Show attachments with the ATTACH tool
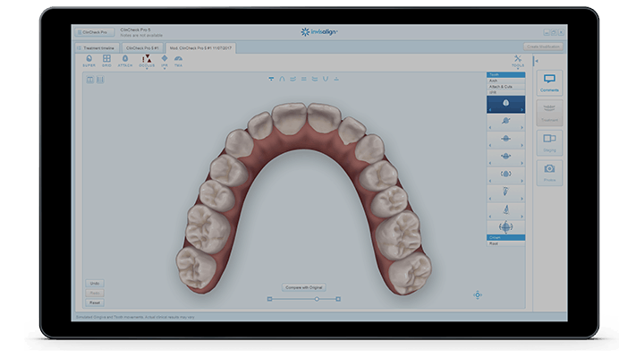The height and width of the screenshot is (358, 644). (x=125, y=61)
